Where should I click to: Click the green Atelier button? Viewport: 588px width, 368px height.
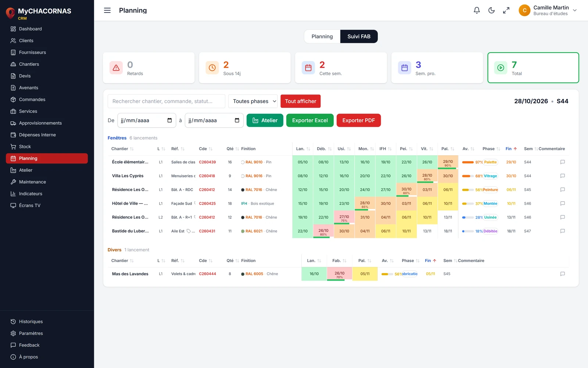[265, 120]
